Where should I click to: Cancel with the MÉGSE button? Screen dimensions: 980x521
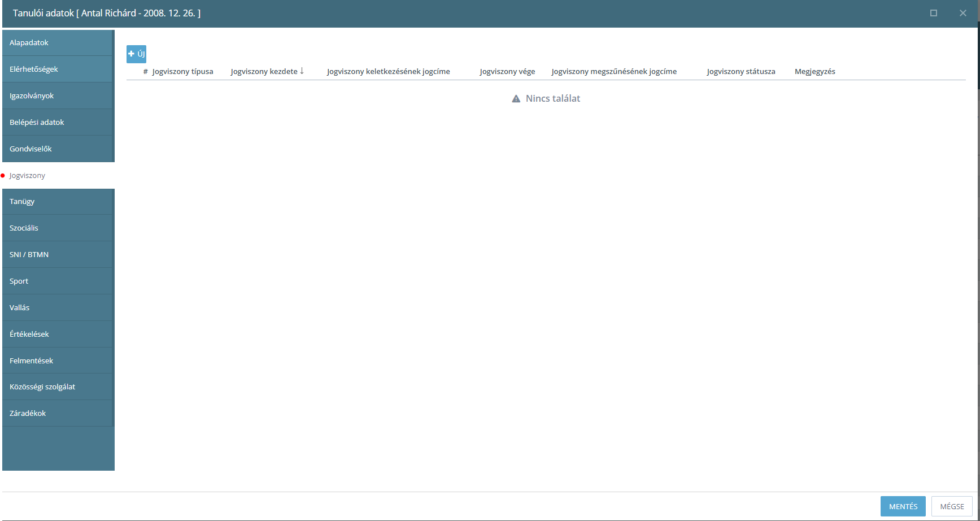952,506
